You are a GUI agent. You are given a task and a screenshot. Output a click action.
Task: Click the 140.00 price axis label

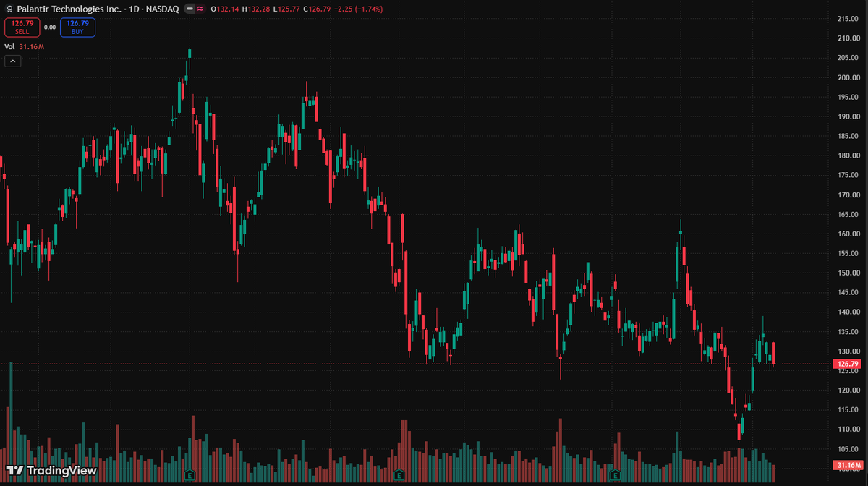(847, 312)
